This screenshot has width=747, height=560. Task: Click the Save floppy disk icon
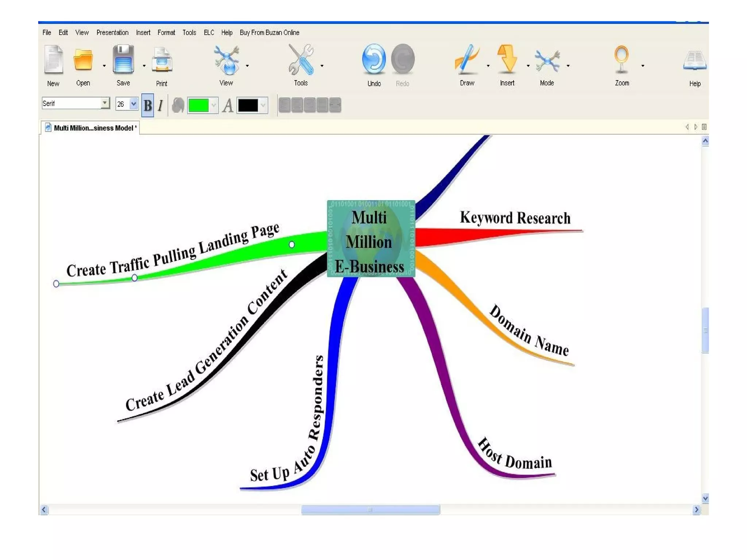pos(123,59)
